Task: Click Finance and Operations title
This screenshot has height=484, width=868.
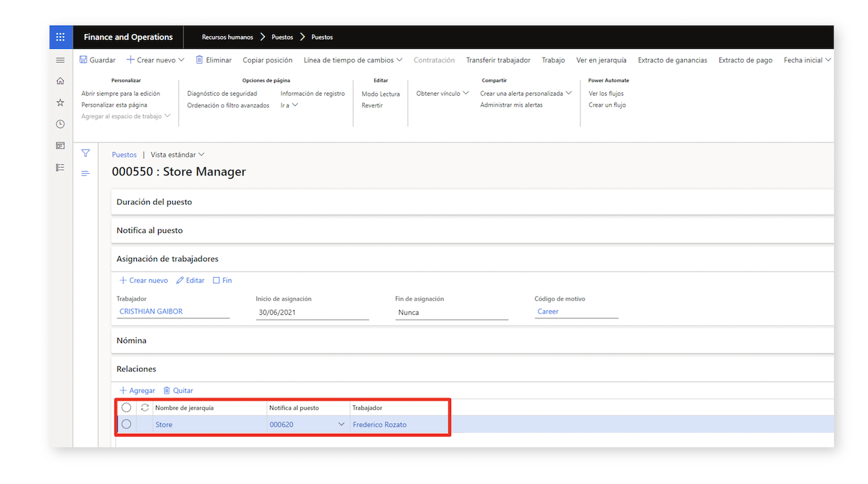Action: 128,37
